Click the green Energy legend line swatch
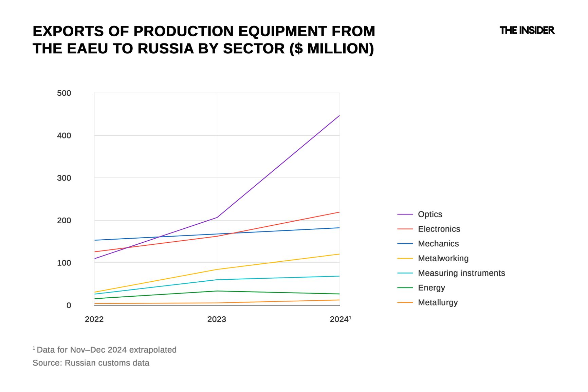This screenshot has width=588, height=392. (x=405, y=288)
